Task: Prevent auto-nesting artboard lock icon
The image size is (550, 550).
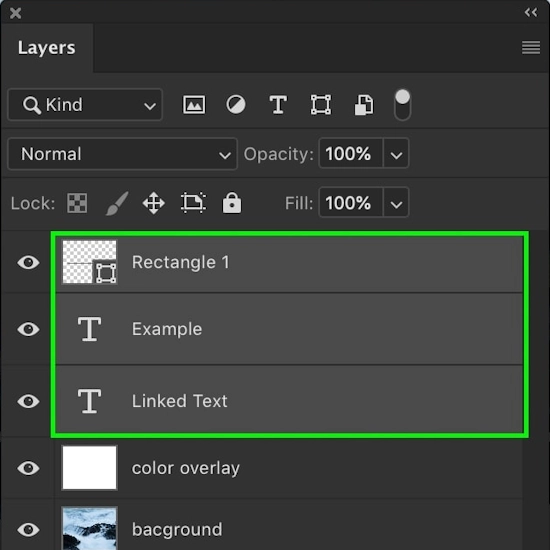Action: tap(193, 202)
